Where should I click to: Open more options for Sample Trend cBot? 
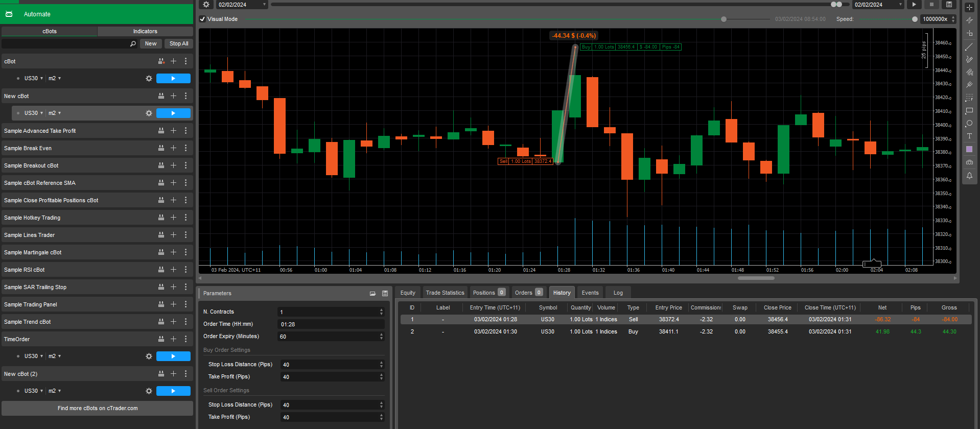tap(185, 322)
